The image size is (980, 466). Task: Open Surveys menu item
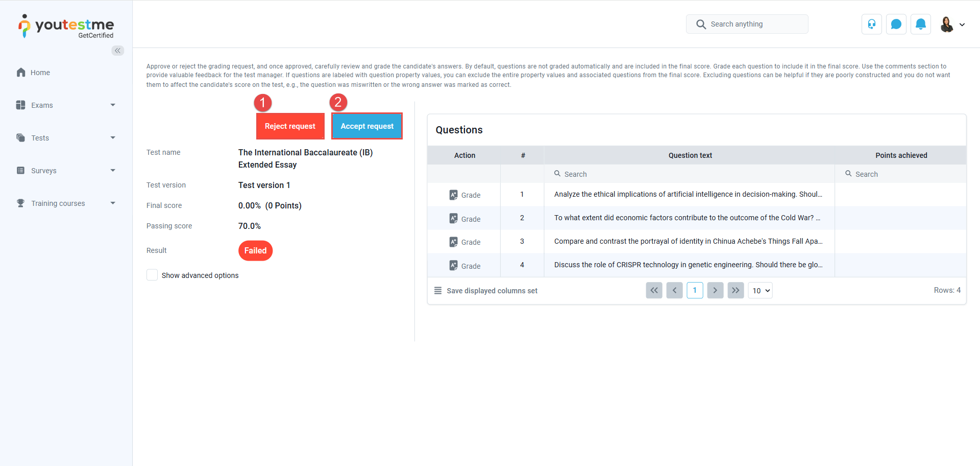tap(44, 171)
